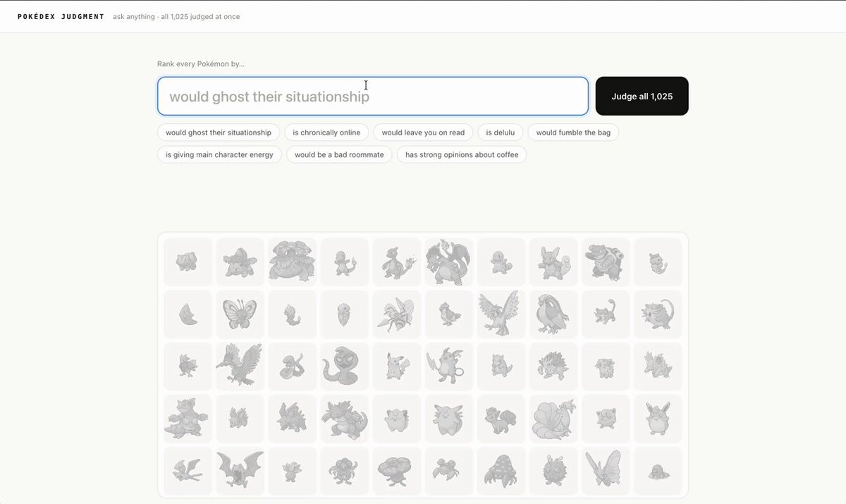Click 'has strong opinions about coffee' chip
The width and height of the screenshot is (846, 504).
click(x=462, y=154)
